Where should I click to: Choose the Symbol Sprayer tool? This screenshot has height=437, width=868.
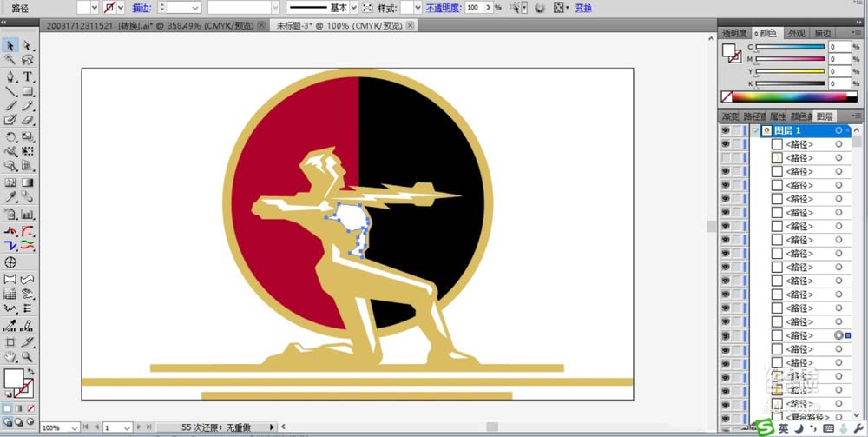(x=10, y=214)
